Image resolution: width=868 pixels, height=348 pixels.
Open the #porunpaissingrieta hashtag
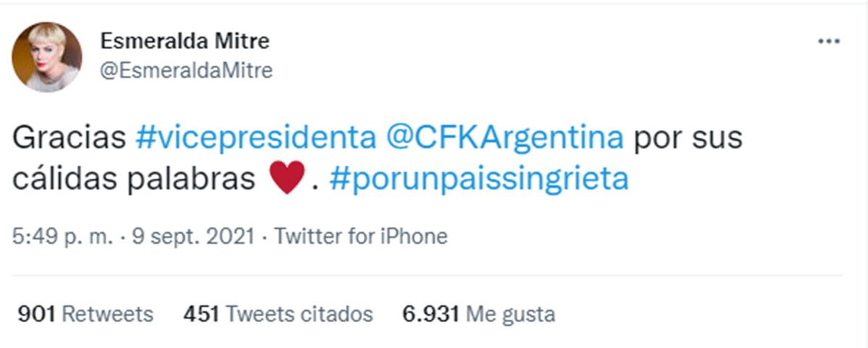(x=478, y=179)
